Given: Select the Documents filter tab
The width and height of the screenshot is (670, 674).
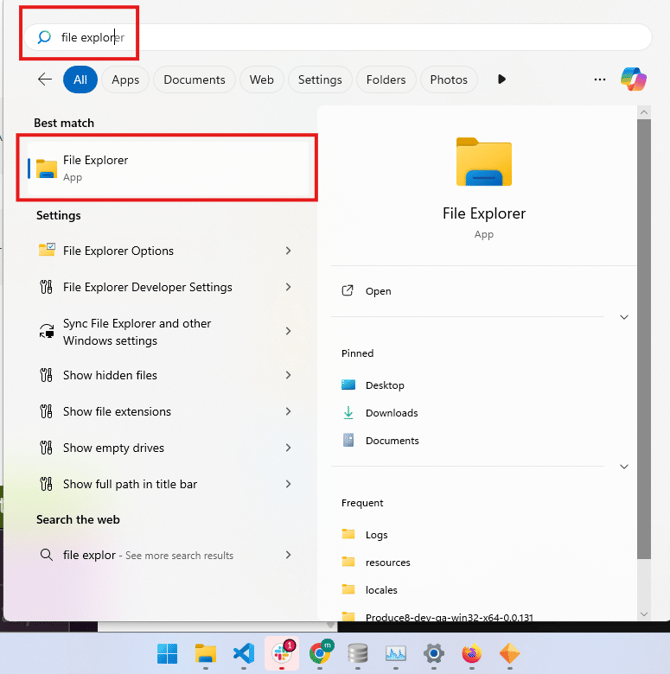Looking at the screenshot, I should (194, 80).
